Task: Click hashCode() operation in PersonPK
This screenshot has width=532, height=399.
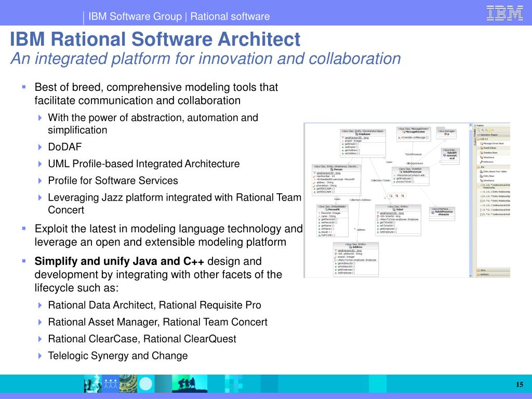Action: coord(327,235)
